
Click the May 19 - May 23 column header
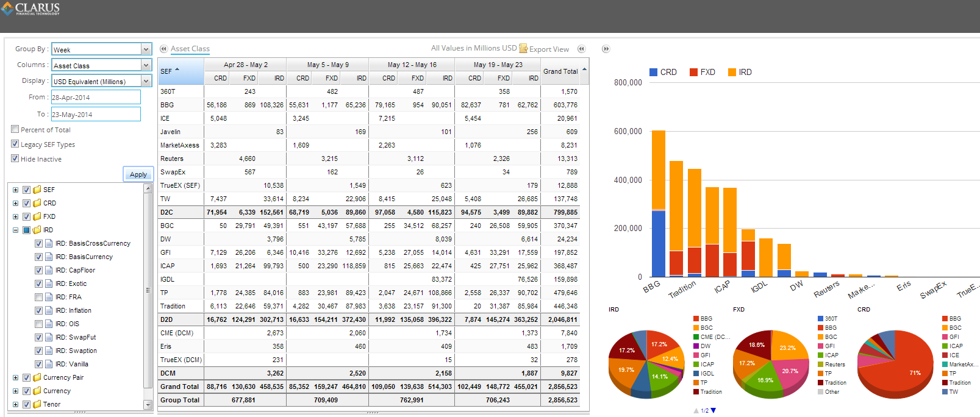point(498,65)
